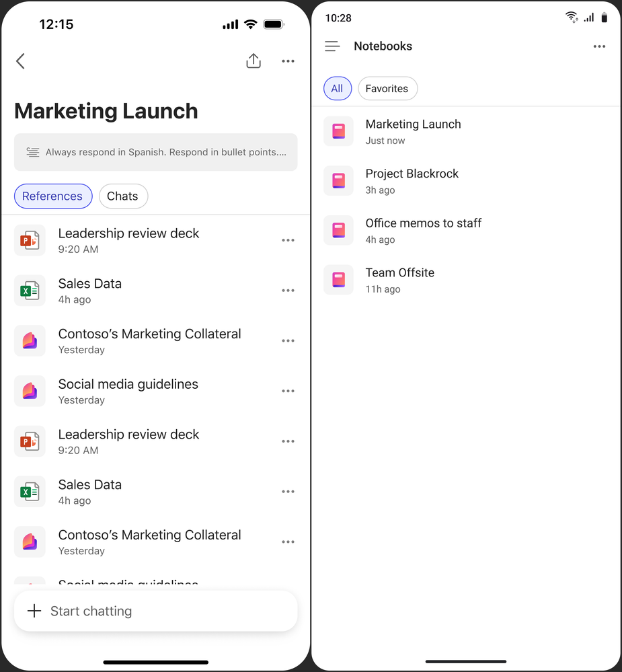This screenshot has height=672, width=622.
Task: Select the References tab
Action: click(x=52, y=196)
